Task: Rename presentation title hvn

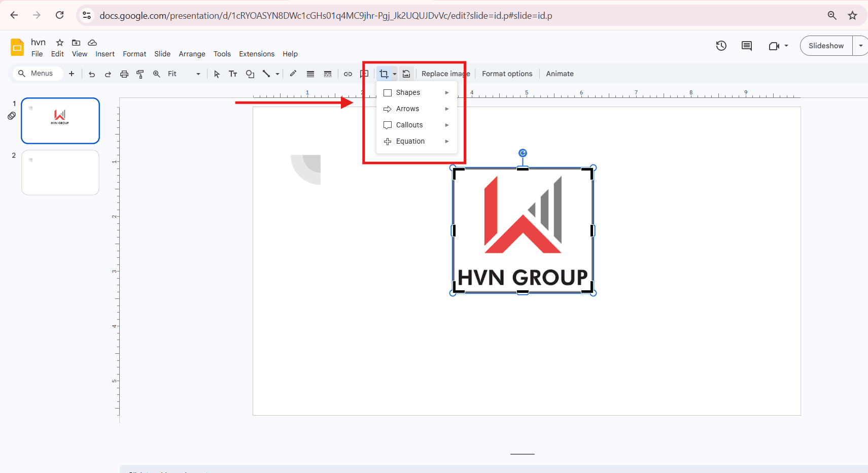Action: [38, 42]
